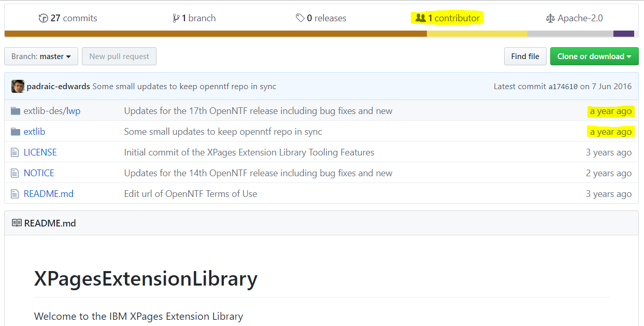Viewport: 644px width, 326px height.
Task: Click the purple language bar segment
Action: 624,34
